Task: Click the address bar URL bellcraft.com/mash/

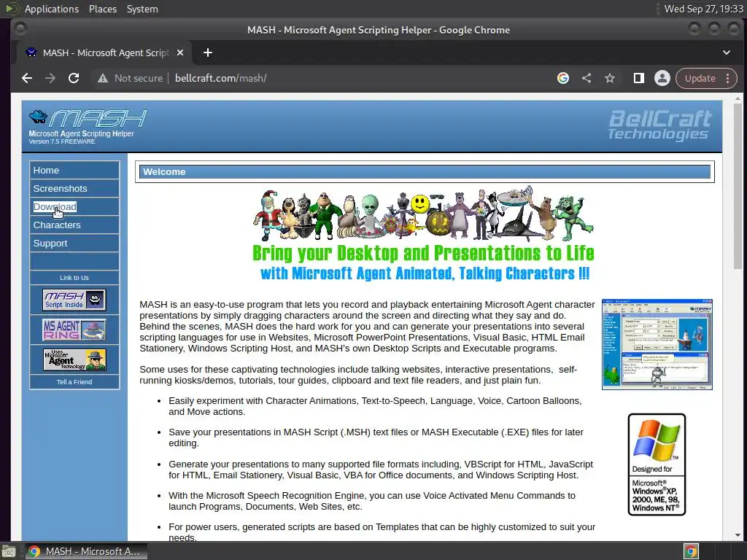Action: 220,78
